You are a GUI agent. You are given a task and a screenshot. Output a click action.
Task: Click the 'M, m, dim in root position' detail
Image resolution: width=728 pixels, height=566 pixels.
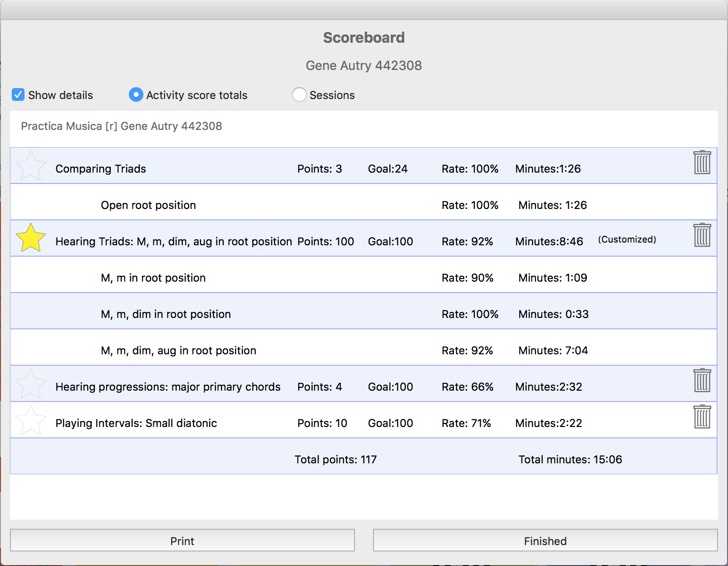[x=166, y=314]
